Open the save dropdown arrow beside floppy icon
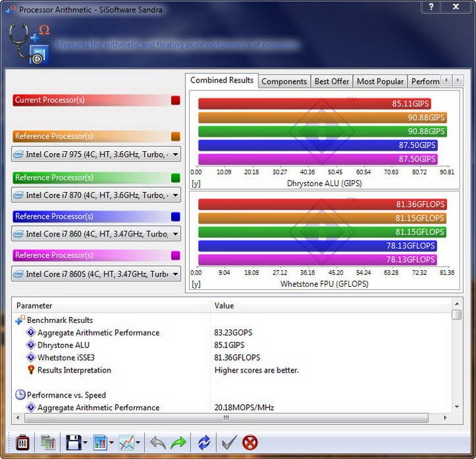Screen dimensions: 476x459 pos(85,443)
